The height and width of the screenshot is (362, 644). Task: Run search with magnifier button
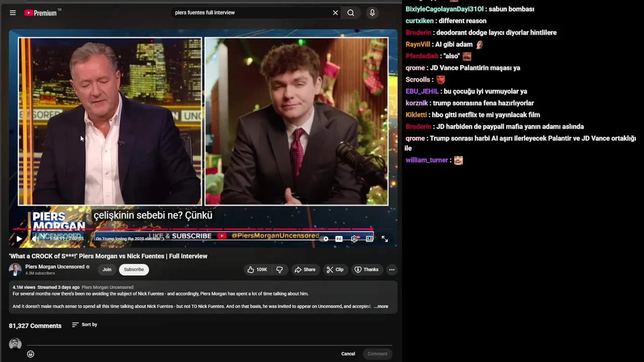pos(351,13)
